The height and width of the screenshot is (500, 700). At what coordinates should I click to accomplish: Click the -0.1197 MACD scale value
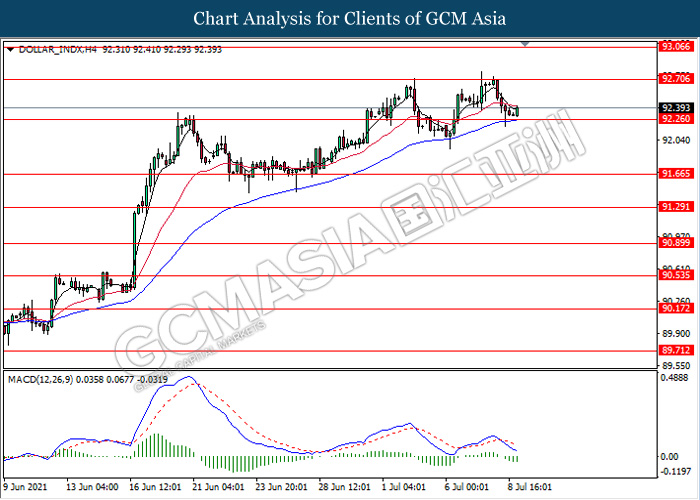(x=674, y=472)
